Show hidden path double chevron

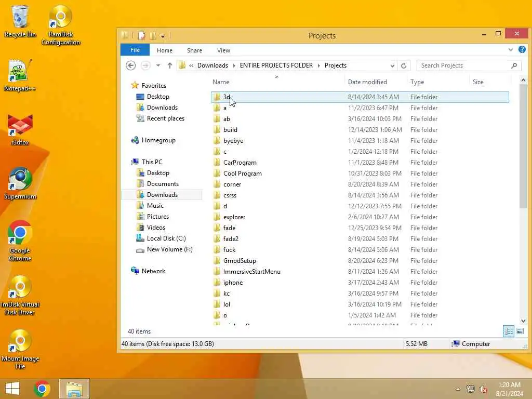click(191, 65)
